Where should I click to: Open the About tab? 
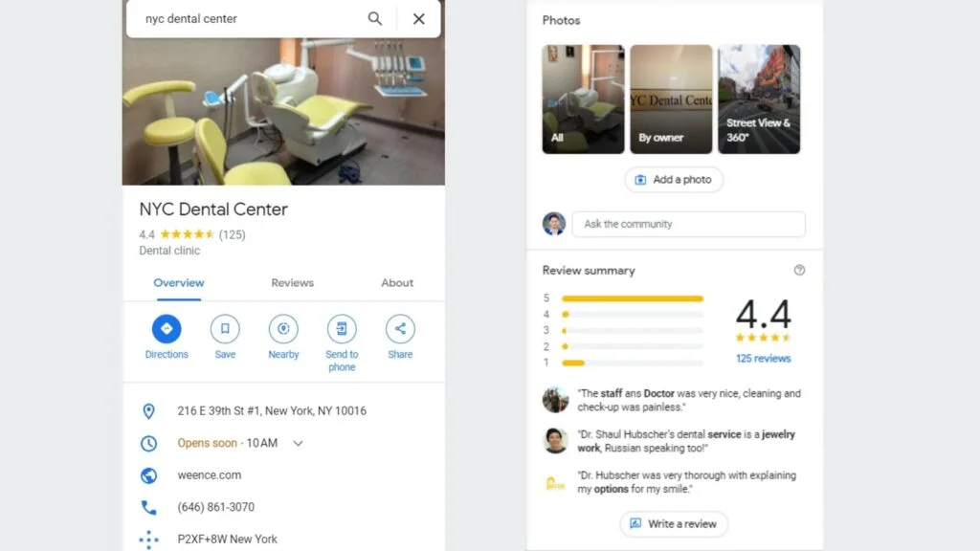pyautogui.click(x=397, y=283)
